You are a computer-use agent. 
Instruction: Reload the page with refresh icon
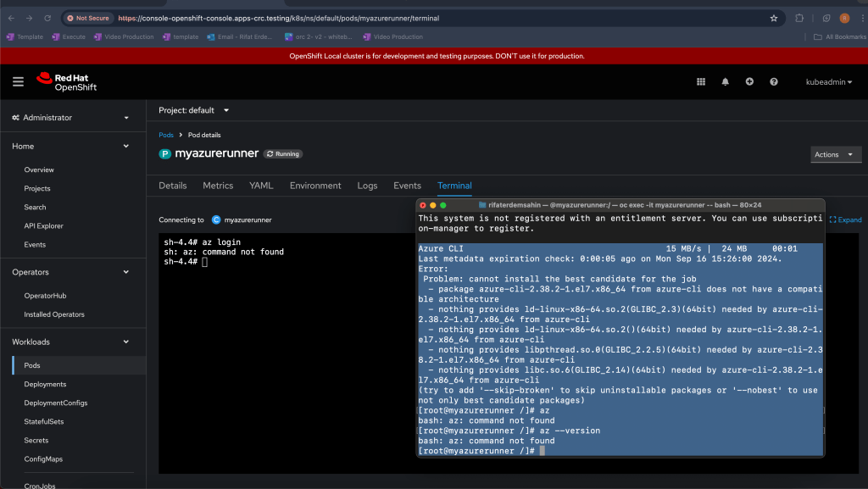click(47, 19)
